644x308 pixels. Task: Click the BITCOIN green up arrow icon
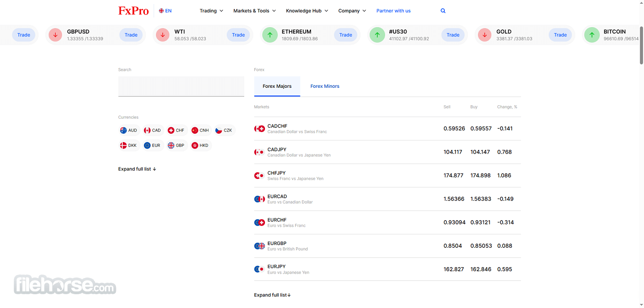[592, 35]
